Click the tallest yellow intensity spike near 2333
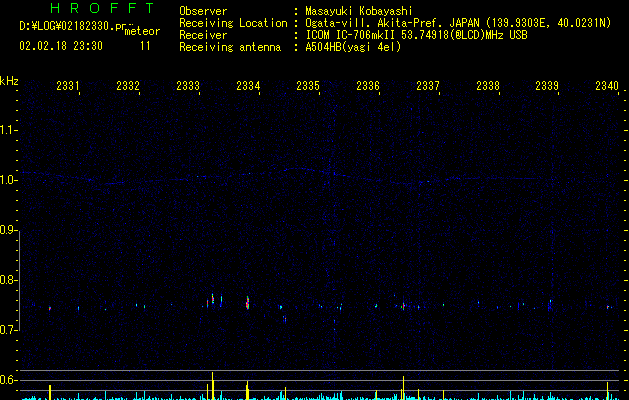 coord(213,386)
